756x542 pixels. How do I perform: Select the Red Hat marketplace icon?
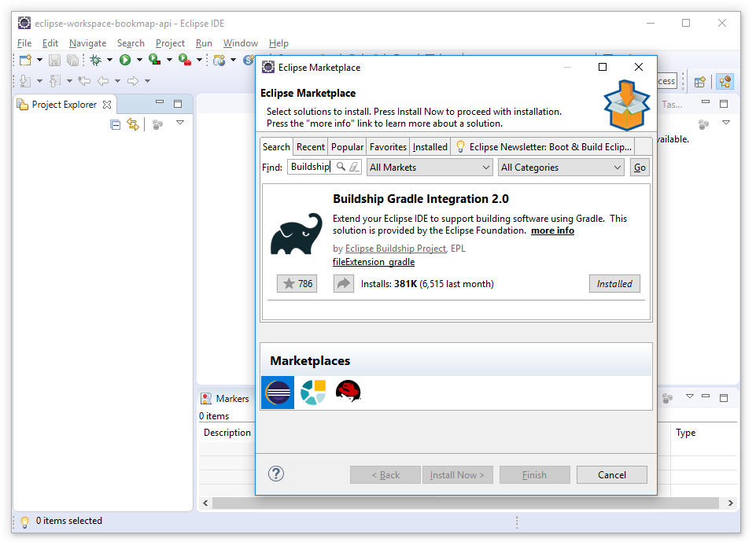348,392
